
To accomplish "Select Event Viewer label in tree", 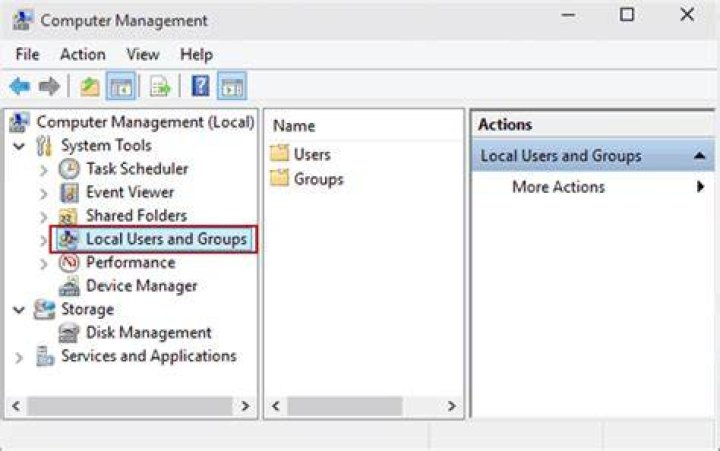I will (130, 192).
